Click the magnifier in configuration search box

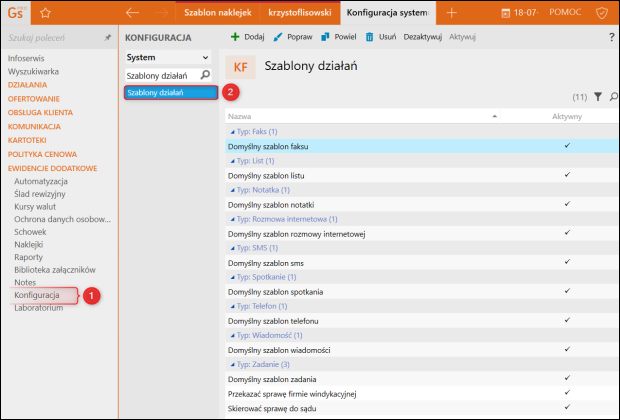coord(205,75)
